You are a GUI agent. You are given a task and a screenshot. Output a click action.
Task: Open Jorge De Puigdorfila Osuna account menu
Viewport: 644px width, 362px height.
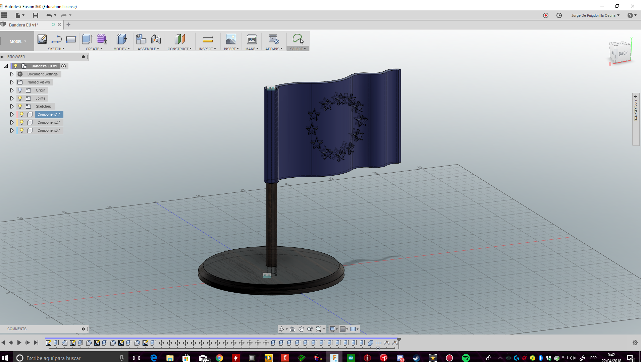point(595,15)
